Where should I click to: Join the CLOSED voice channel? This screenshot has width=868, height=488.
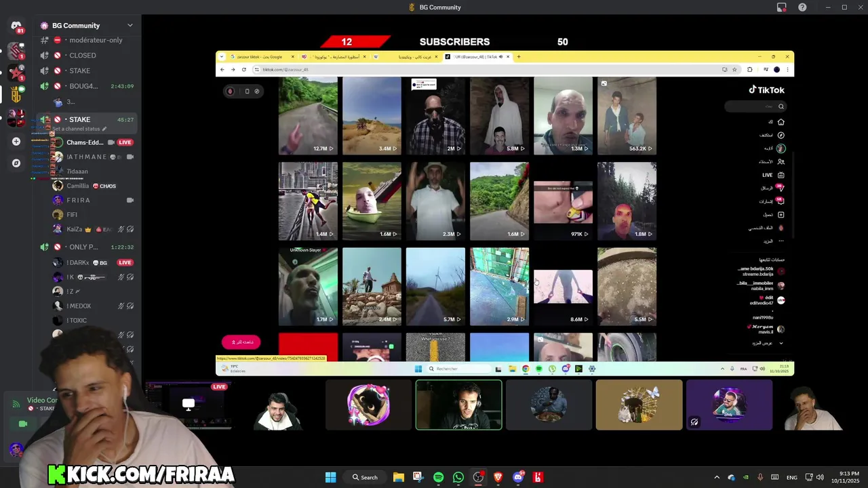click(x=88, y=56)
